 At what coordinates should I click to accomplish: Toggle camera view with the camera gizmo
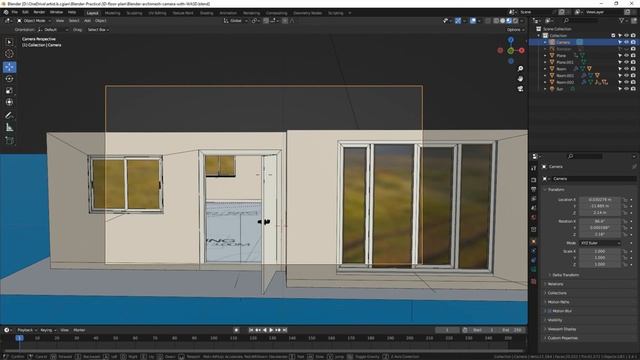520,89
